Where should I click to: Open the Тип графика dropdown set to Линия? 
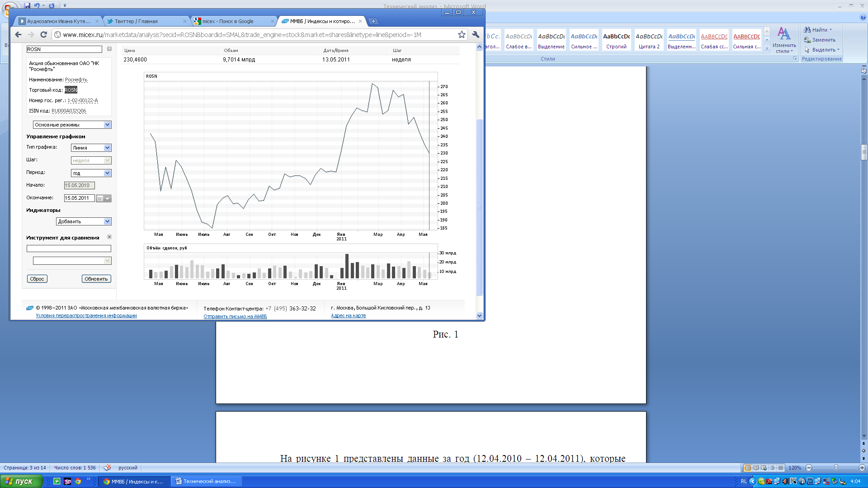pyautogui.click(x=91, y=148)
